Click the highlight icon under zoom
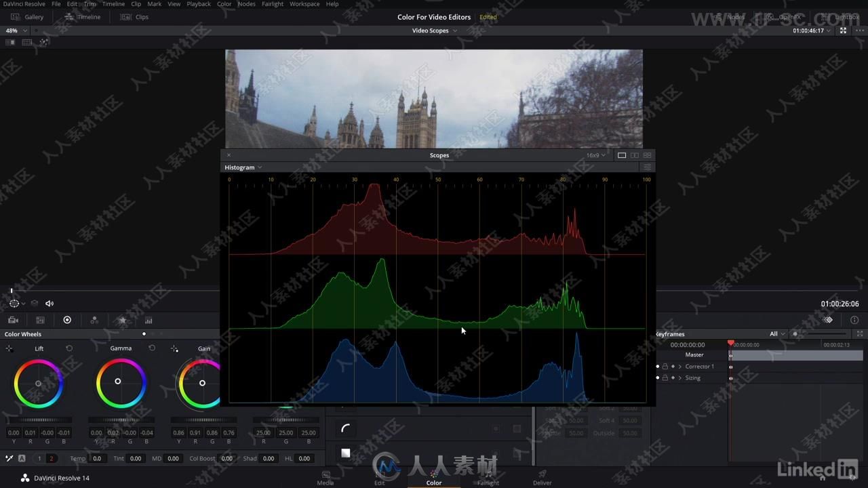Screen dimensions: 868x488 (x=44, y=42)
